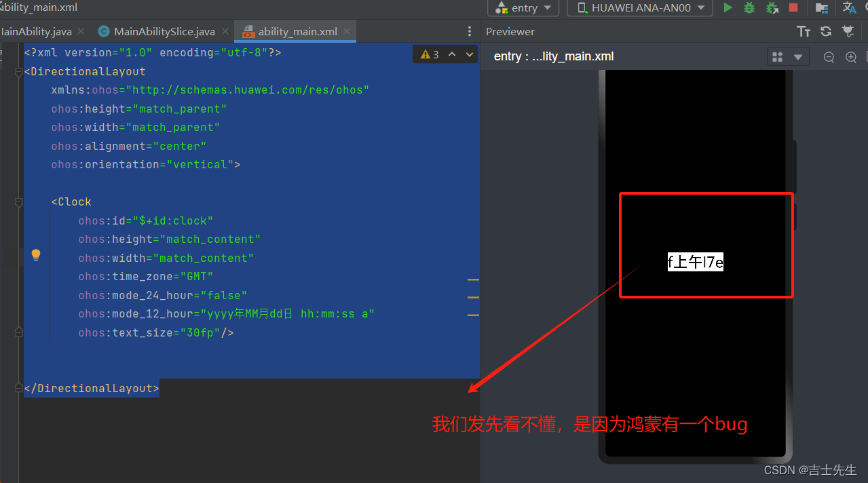Image resolution: width=868 pixels, height=483 pixels.
Task: Switch to MainAbilitySlice.java tab
Action: tap(164, 31)
